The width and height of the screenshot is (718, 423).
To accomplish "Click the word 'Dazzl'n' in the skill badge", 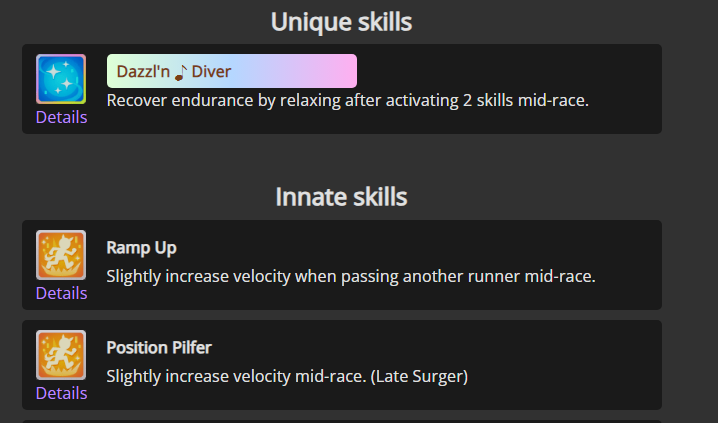I will pos(143,71).
